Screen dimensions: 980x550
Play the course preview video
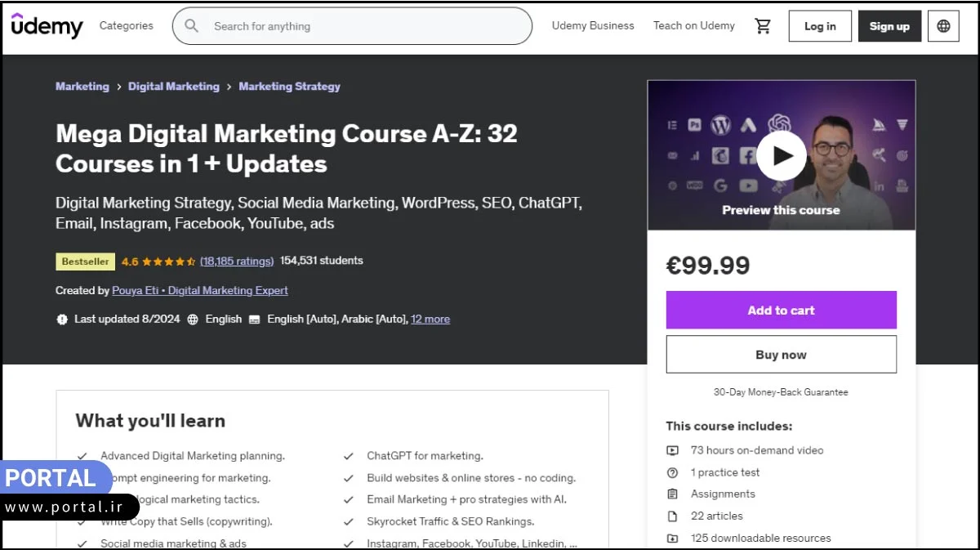pyautogui.click(x=781, y=155)
